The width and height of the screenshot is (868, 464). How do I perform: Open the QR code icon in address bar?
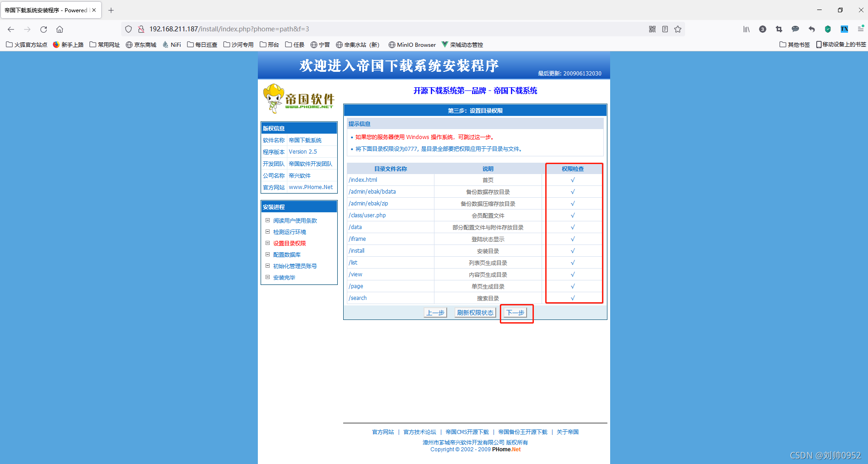pos(652,29)
